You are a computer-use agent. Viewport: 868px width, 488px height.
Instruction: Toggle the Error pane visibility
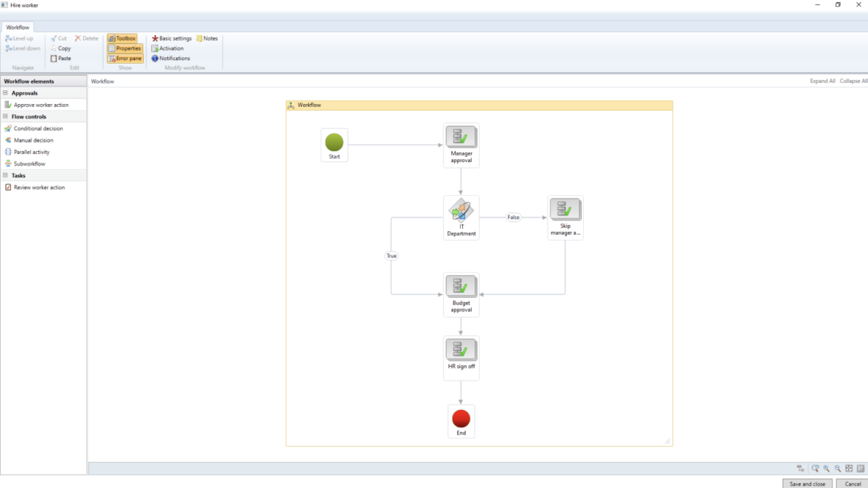[124, 59]
